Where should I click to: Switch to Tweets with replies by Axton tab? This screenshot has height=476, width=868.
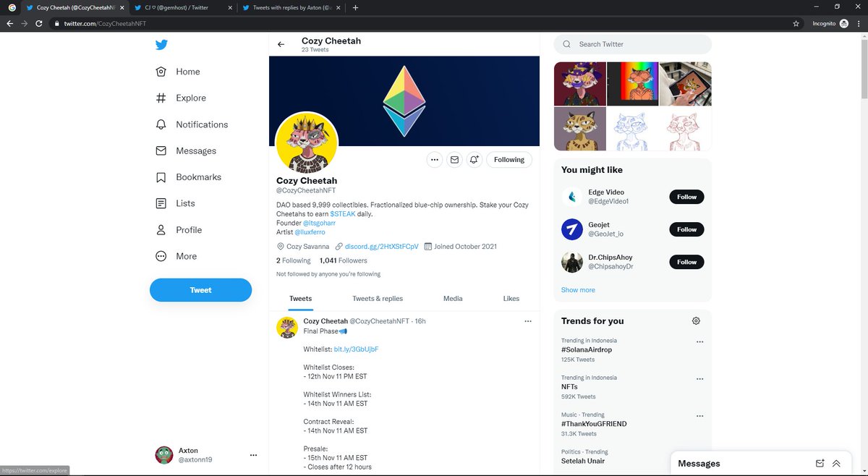point(291,7)
